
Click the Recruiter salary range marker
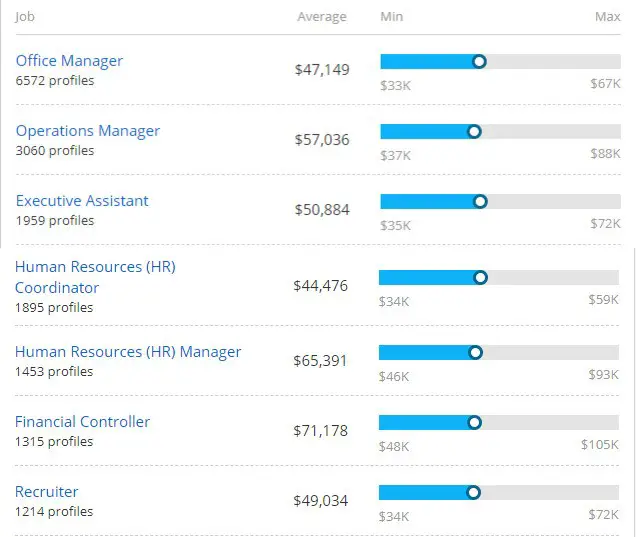click(x=474, y=492)
